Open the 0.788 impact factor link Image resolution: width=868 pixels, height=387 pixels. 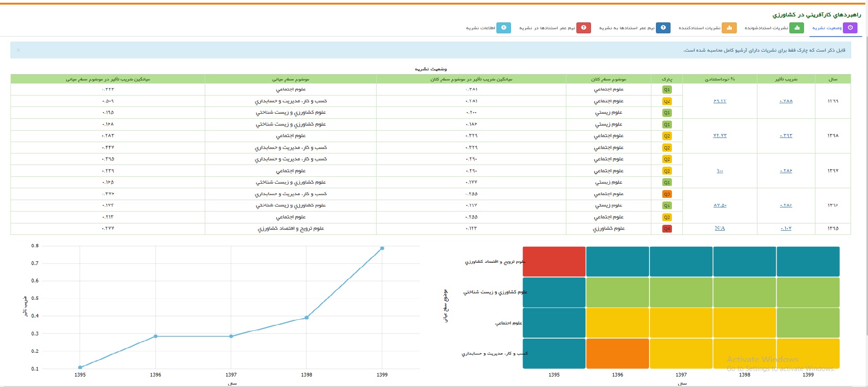pyautogui.click(x=786, y=101)
